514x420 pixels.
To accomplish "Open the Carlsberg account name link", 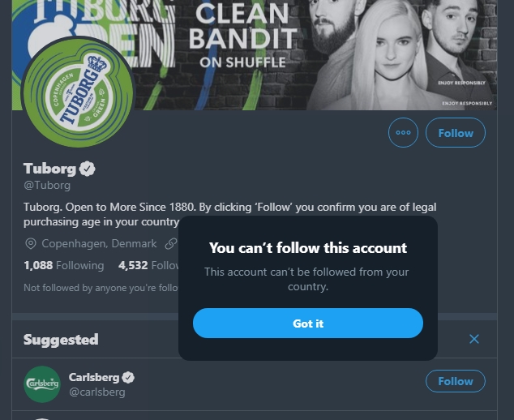I will click(94, 377).
